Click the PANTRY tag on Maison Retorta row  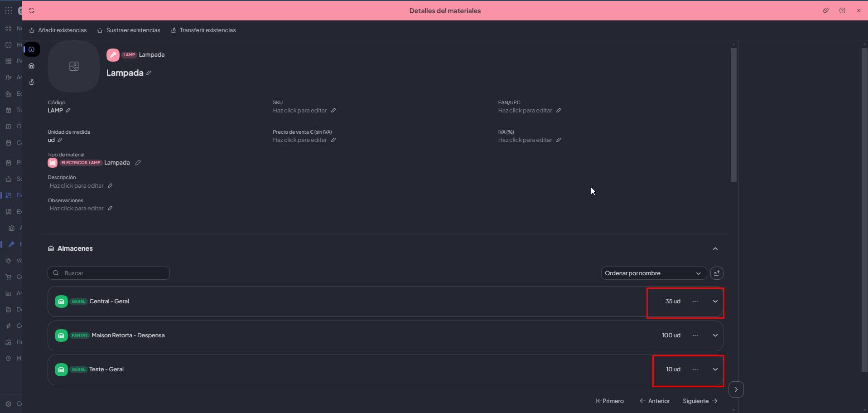click(x=80, y=335)
